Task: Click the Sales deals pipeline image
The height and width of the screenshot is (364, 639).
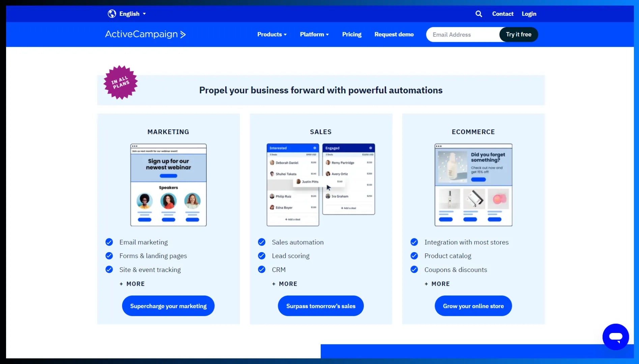Action: tap(321, 185)
